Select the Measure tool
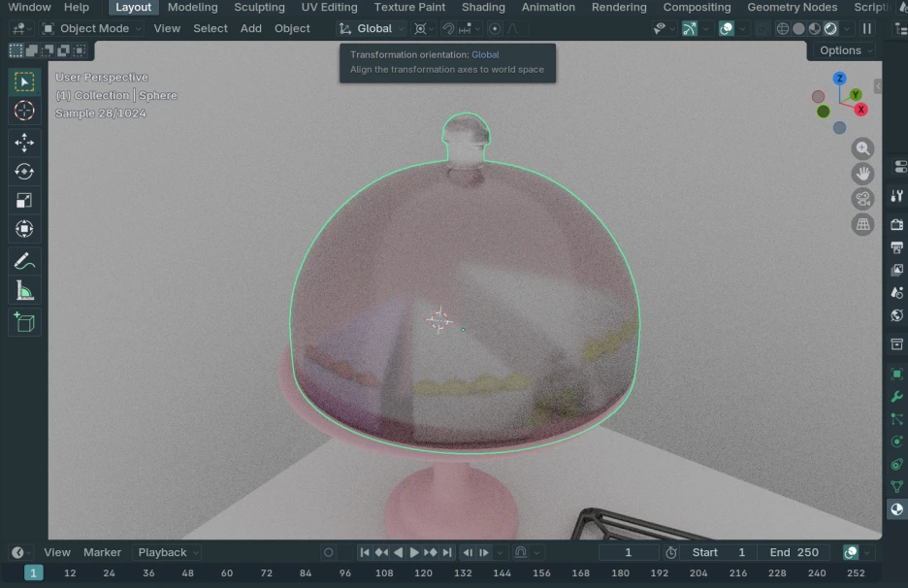908x588 pixels. coord(24,290)
